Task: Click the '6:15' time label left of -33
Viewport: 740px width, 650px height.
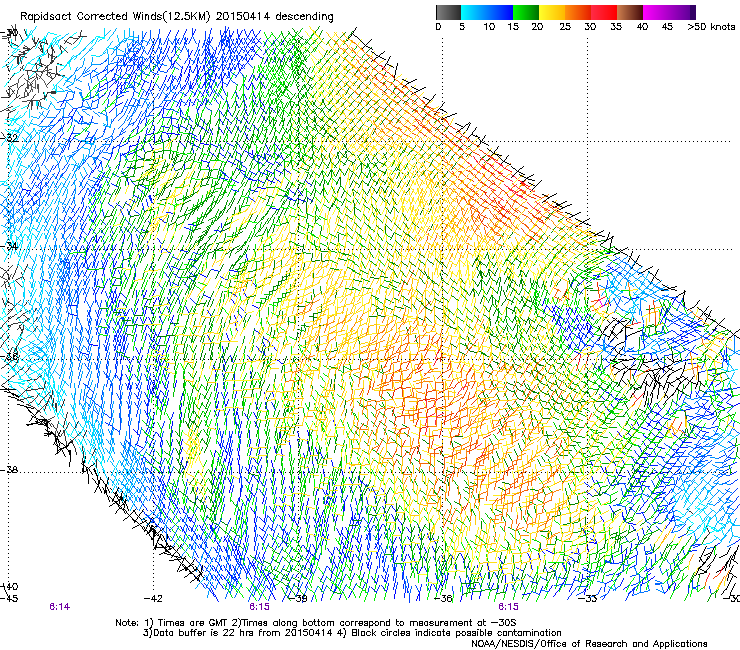Action: tap(508, 607)
